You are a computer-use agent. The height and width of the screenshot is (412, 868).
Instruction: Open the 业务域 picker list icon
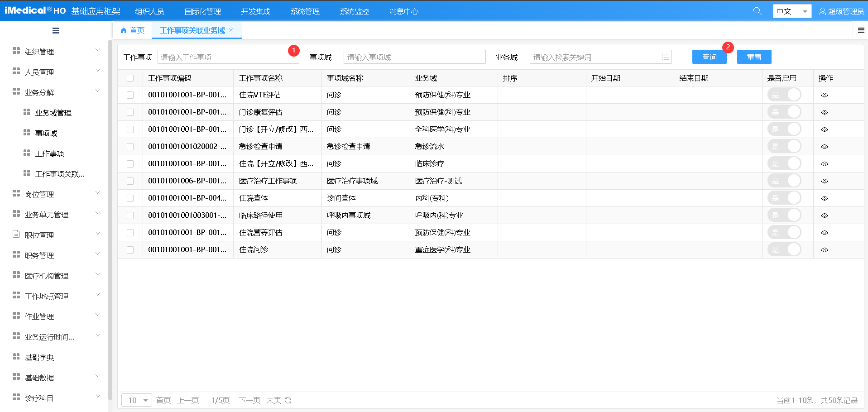tap(665, 57)
